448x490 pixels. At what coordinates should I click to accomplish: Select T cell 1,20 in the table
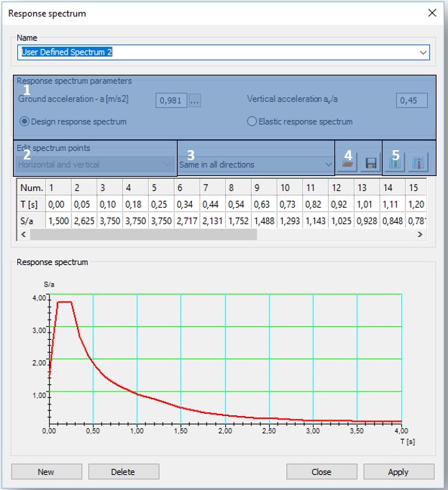pyautogui.click(x=416, y=204)
